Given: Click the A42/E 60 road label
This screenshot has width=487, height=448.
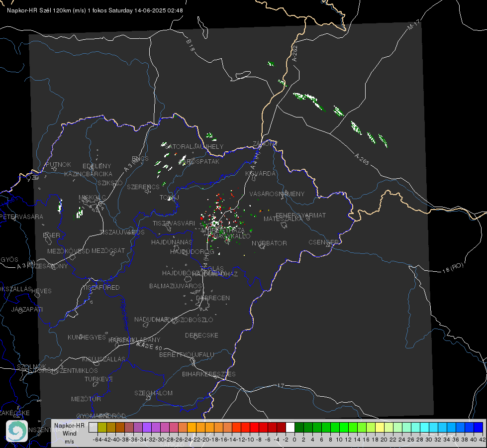Looking at the screenshot, I should coord(149,346).
